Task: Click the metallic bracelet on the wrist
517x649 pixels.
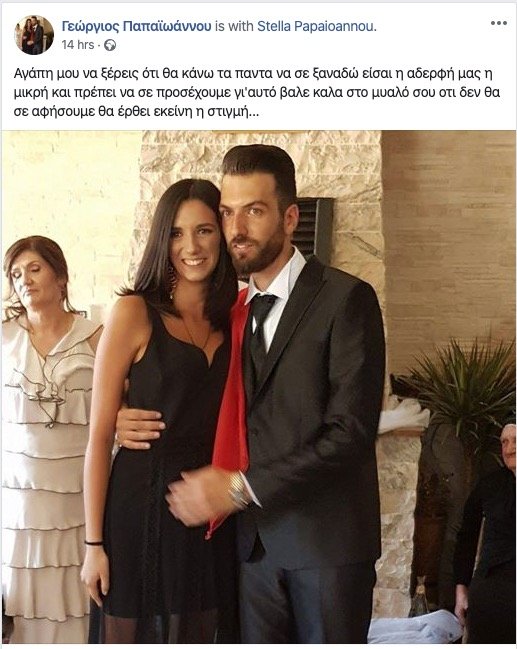Action: (238, 491)
